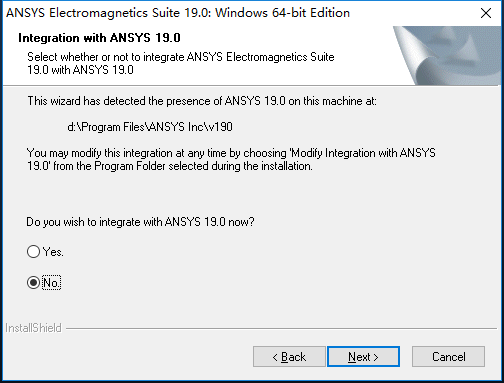Cancel the ANSYS Electromagnetics installation
The image size is (504, 383).
tap(448, 357)
